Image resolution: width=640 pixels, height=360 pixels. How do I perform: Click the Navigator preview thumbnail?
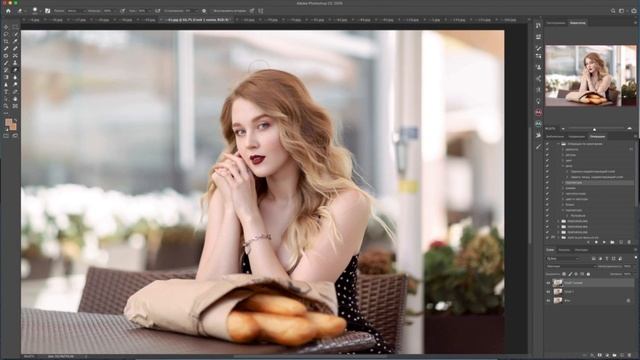[x=591, y=76]
